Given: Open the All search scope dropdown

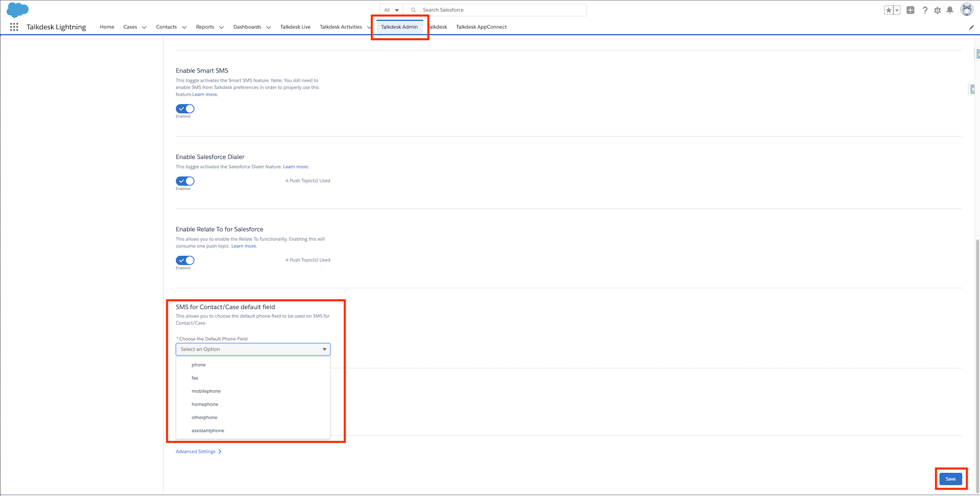Looking at the screenshot, I should click(391, 10).
